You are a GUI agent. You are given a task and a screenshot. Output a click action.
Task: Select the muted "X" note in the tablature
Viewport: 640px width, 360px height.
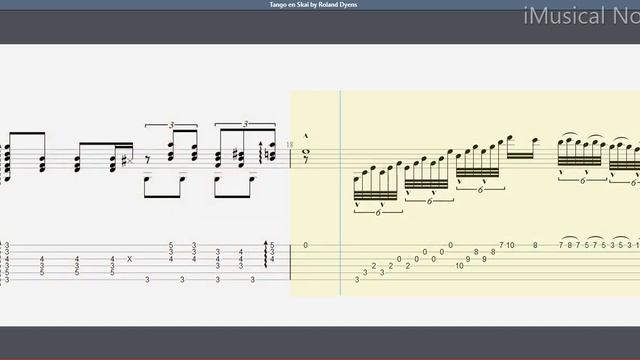coord(129,259)
